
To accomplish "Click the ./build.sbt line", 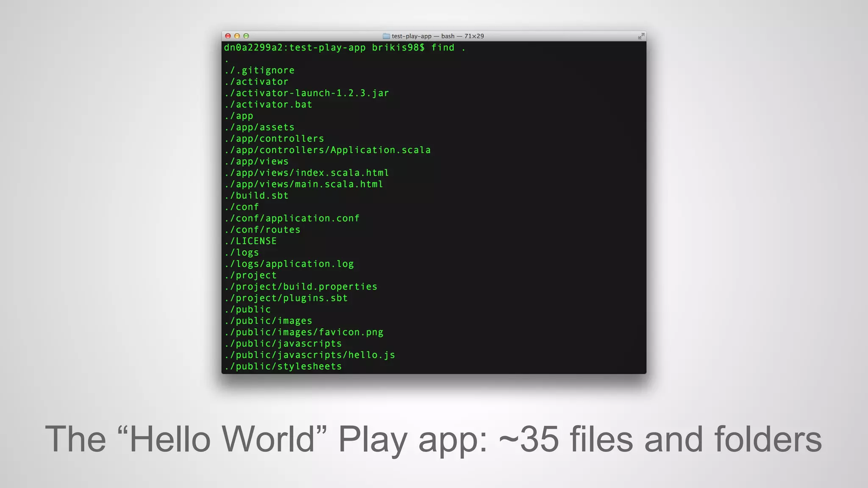I will coord(256,196).
